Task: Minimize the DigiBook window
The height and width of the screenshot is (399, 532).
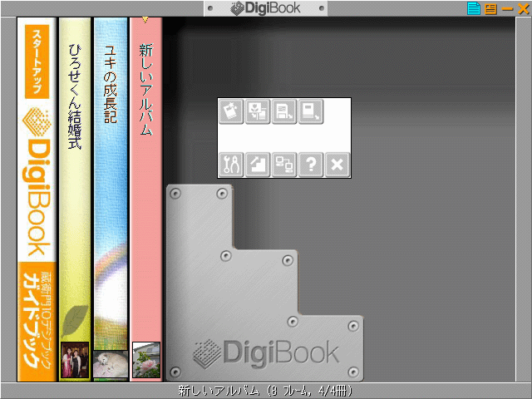Action: tap(507, 9)
